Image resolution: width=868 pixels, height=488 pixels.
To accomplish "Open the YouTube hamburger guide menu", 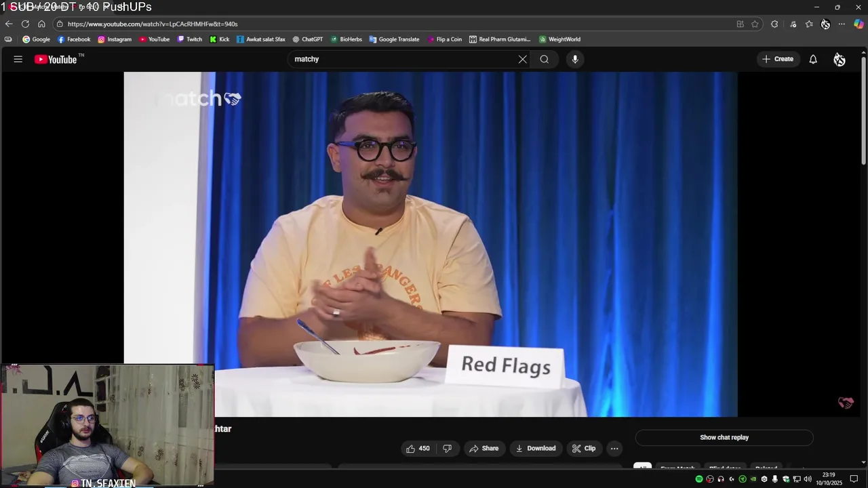I will 18,59.
